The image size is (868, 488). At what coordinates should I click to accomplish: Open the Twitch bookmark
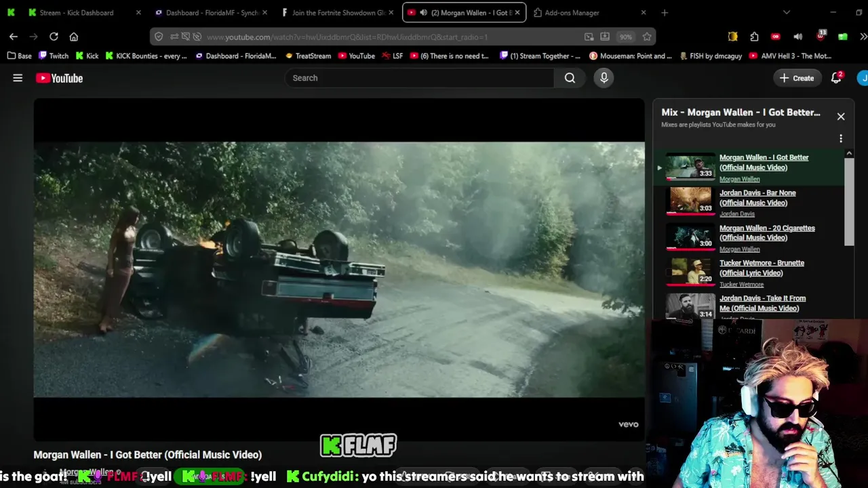(x=54, y=56)
